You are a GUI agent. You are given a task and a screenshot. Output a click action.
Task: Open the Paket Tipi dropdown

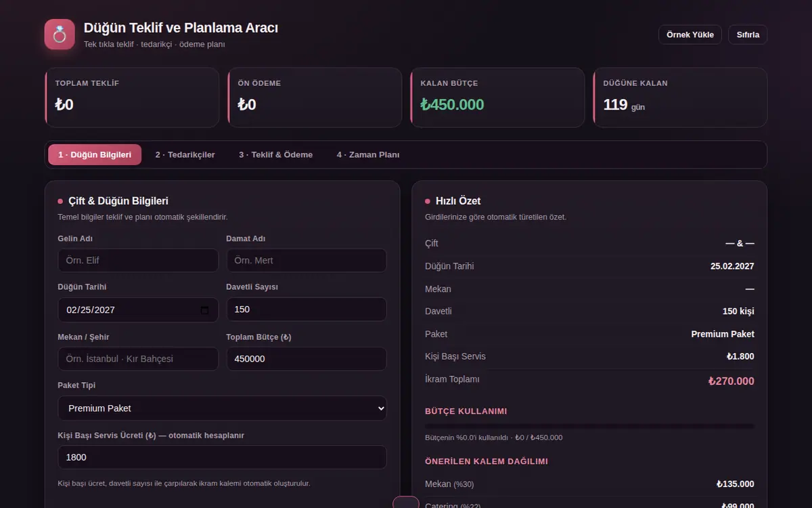point(223,408)
